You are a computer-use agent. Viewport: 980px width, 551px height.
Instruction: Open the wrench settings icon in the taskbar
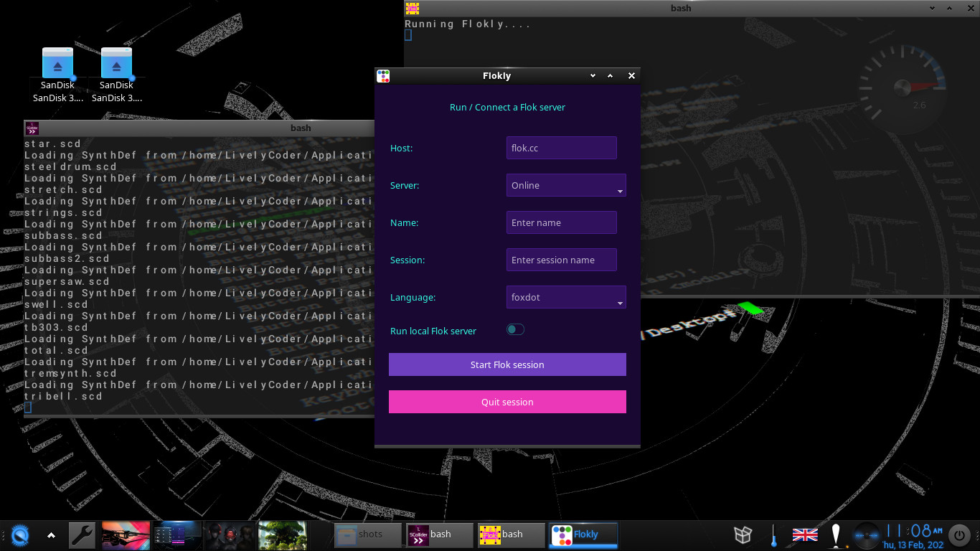click(83, 535)
